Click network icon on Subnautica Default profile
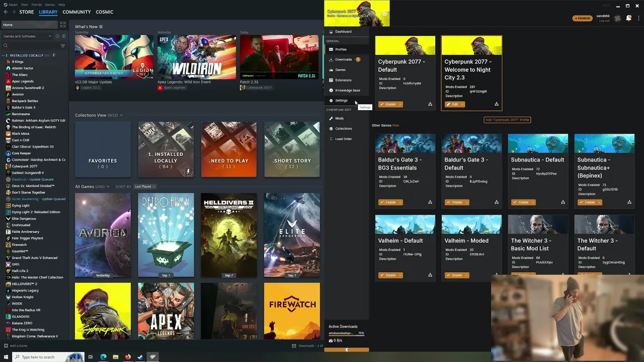 (563, 202)
